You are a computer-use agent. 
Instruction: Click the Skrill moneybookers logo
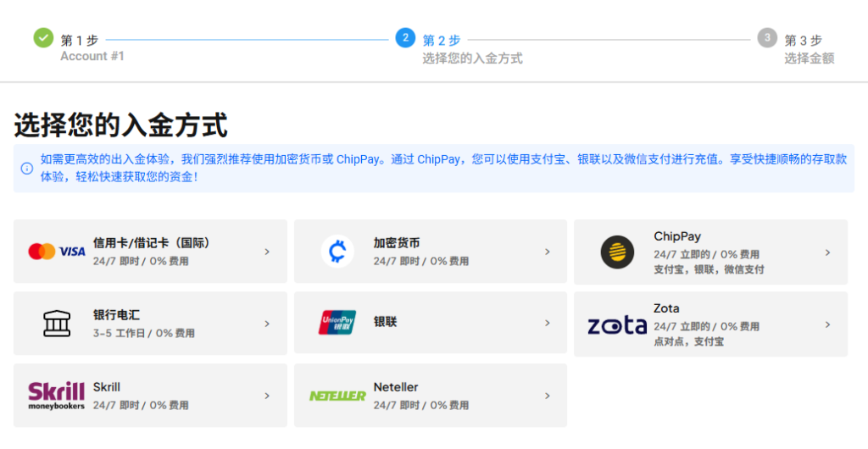tap(57, 396)
